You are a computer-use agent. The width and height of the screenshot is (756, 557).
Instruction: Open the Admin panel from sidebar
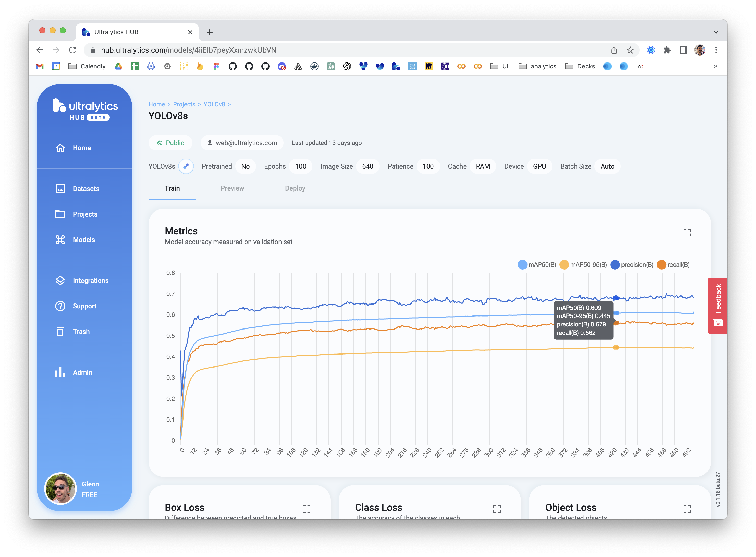click(x=82, y=372)
